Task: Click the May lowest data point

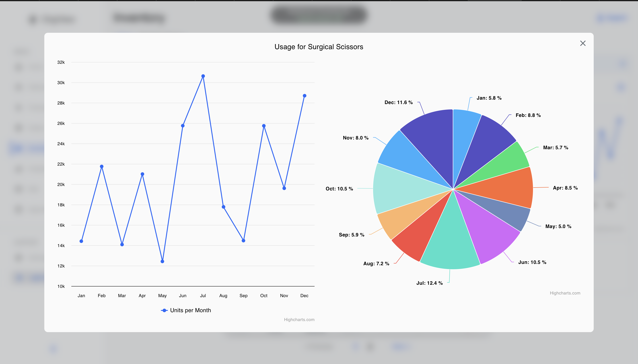Action: point(162,261)
